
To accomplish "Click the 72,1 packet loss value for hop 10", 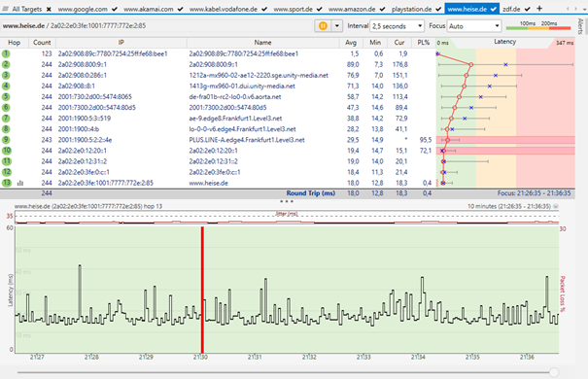I will click(426, 151).
